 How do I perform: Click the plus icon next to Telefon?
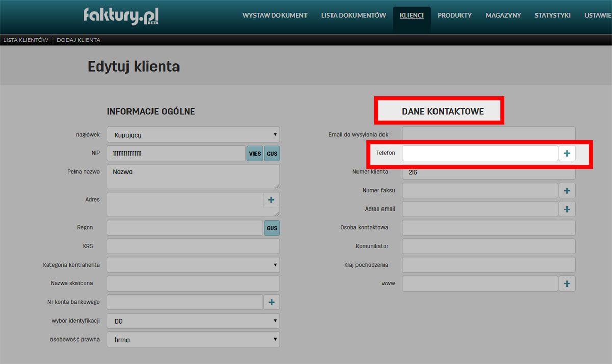pyautogui.click(x=567, y=153)
